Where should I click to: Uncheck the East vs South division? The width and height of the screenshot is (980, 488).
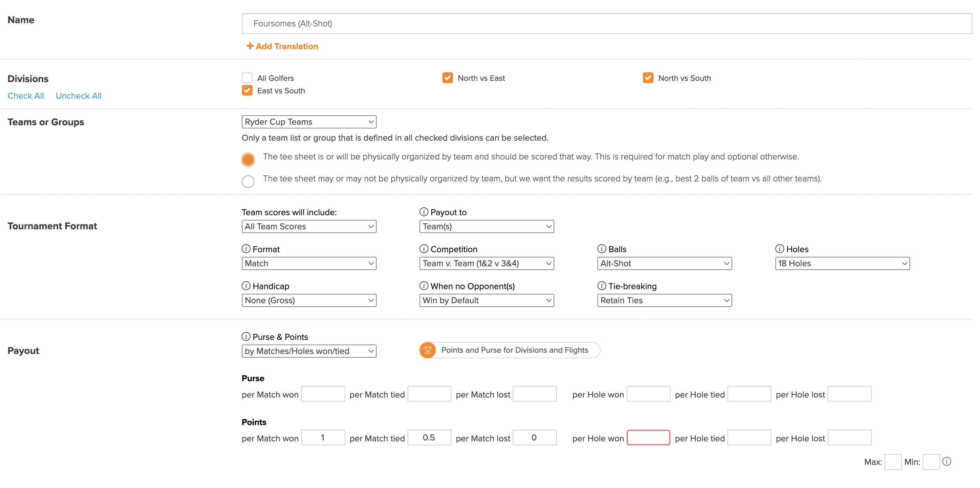click(247, 90)
